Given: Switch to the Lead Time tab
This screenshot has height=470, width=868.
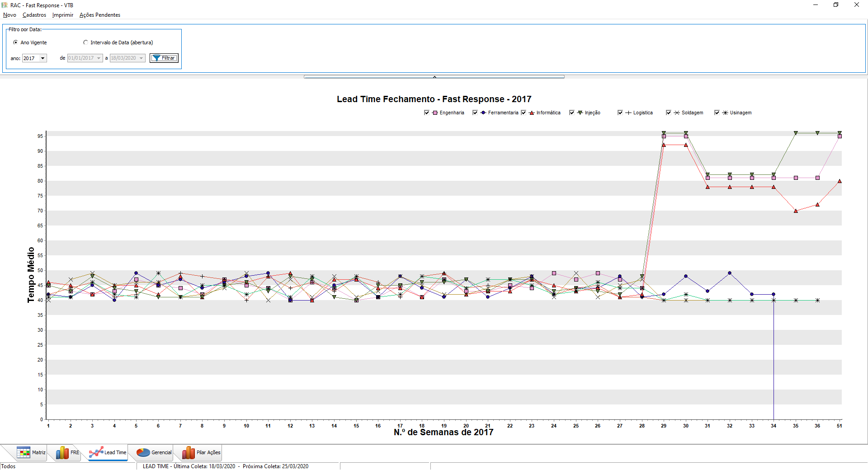Looking at the screenshot, I should (x=108, y=452).
